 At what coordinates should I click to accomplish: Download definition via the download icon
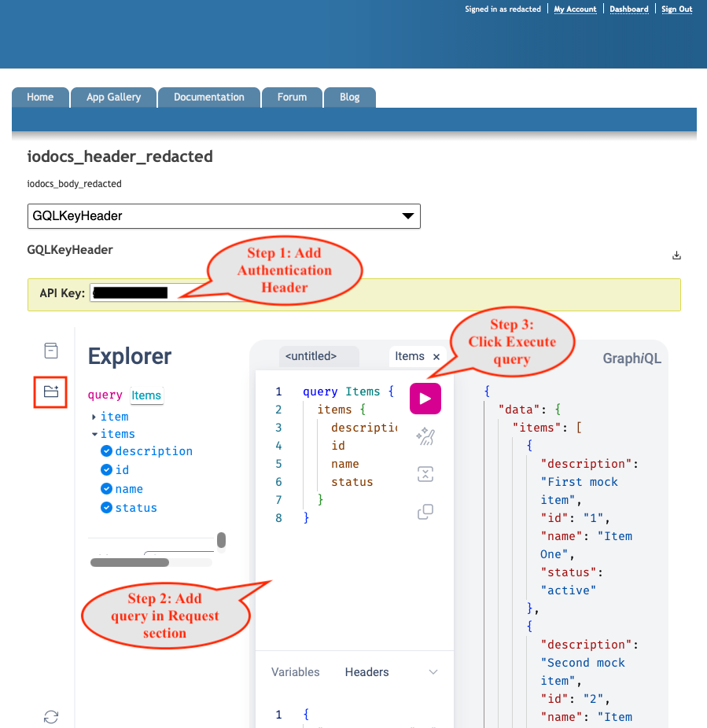click(x=676, y=256)
